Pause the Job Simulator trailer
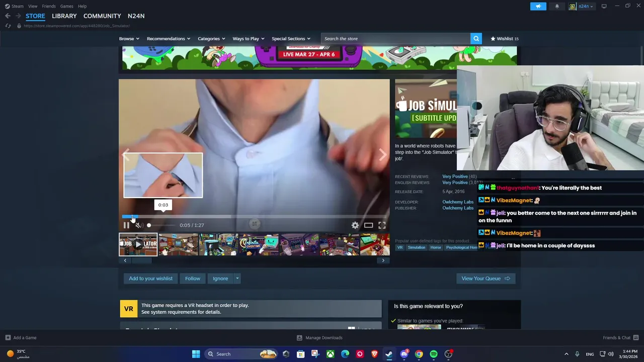Viewport: 644px width, 362px height. pyautogui.click(x=126, y=225)
